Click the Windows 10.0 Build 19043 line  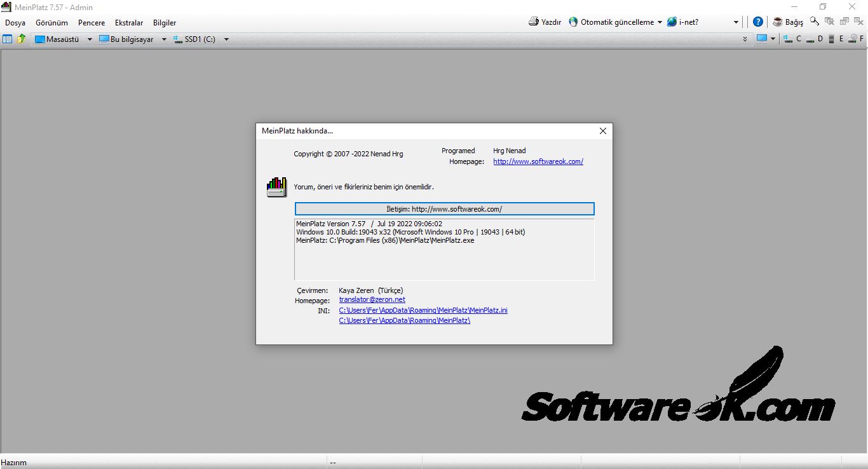[410, 232]
